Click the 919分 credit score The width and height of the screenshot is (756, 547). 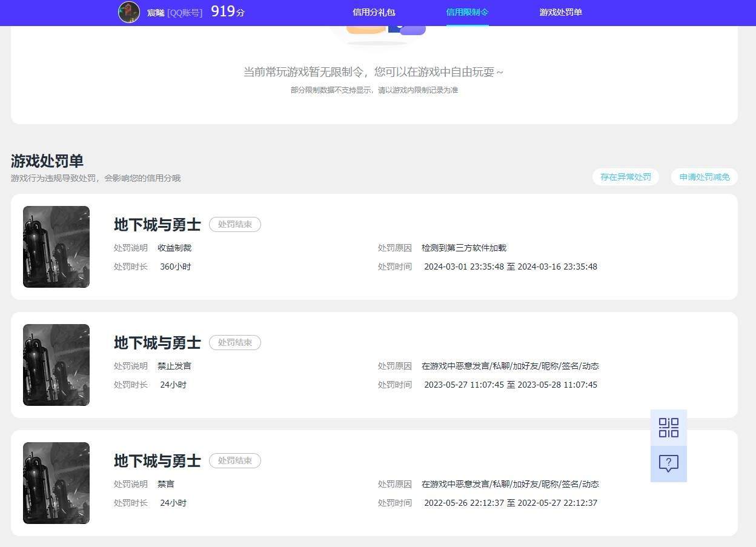tap(228, 12)
